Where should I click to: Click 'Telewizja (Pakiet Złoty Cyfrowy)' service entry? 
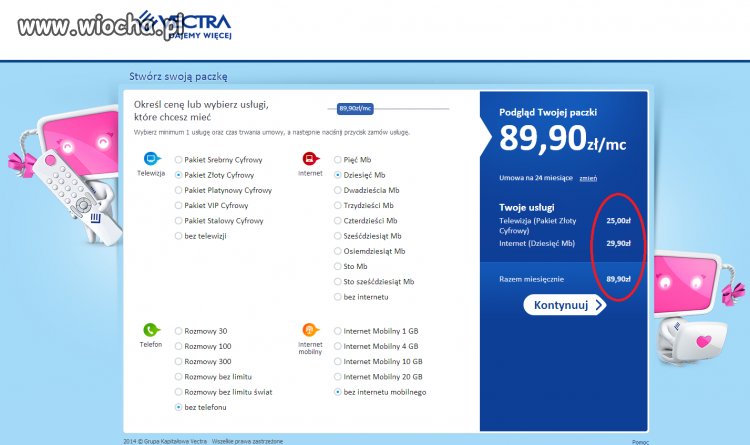tap(538, 226)
